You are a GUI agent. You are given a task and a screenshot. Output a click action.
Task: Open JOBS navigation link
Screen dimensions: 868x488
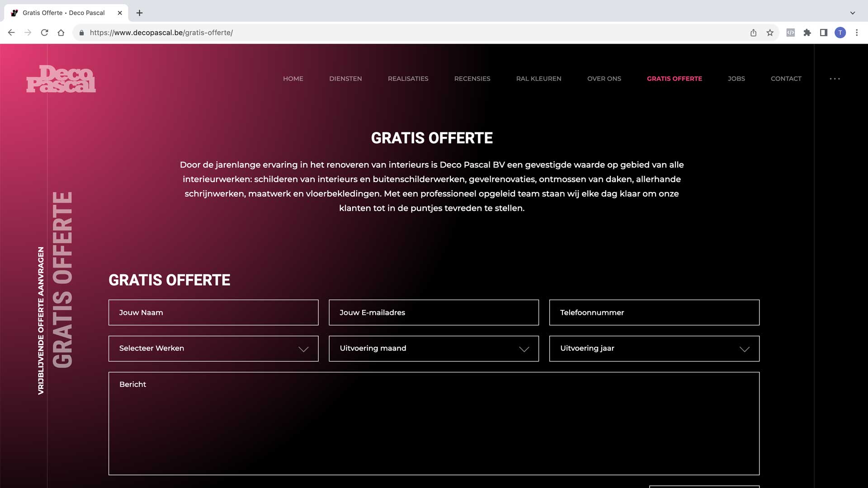(736, 79)
